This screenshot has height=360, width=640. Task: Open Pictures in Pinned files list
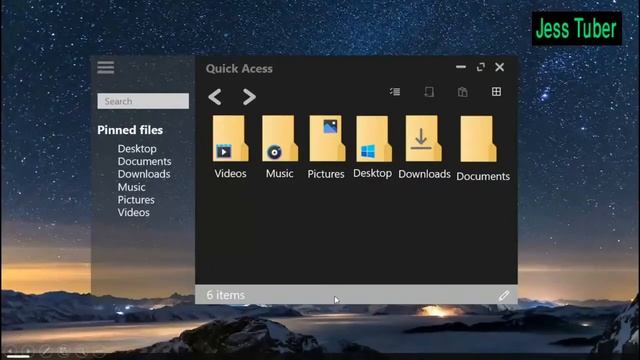click(x=136, y=200)
